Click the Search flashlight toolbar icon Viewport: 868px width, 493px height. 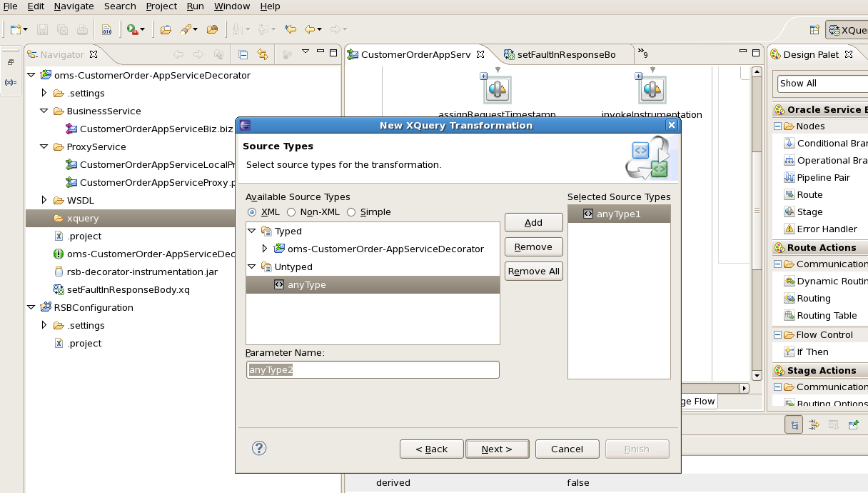(186, 29)
